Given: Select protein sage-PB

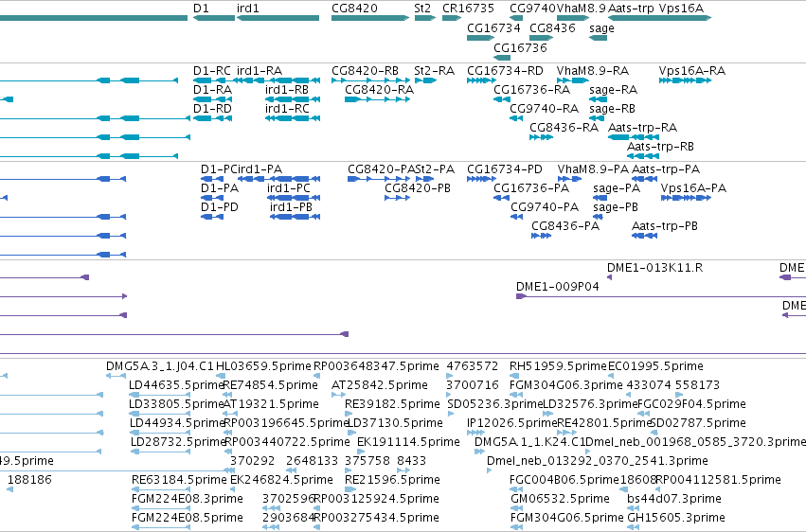Looking at the screenshot, I should pyautogui.click(x=598, y=217).
